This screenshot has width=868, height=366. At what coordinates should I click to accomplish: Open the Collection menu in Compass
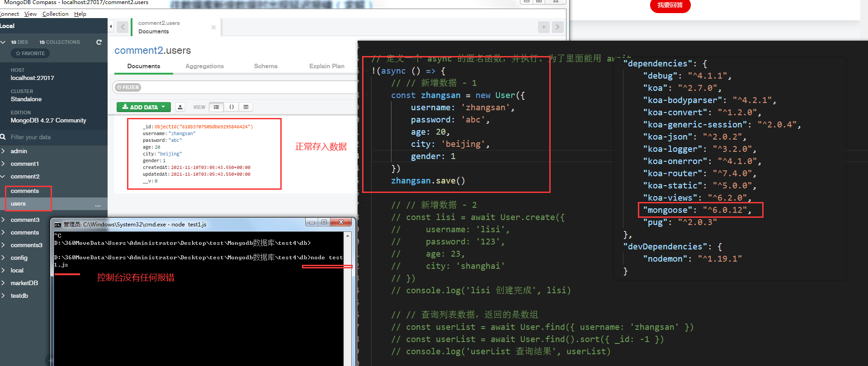pyautogui.click(x=56, y=14)
